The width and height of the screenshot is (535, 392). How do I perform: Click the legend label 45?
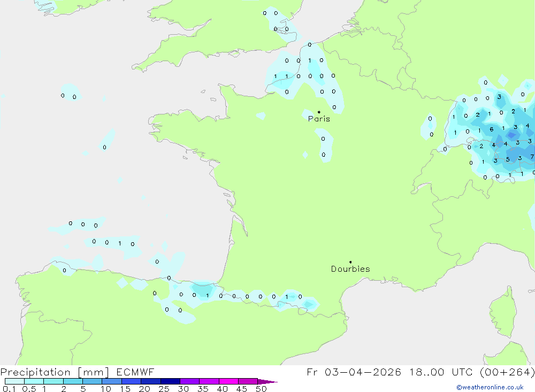[x=242, y=389]
